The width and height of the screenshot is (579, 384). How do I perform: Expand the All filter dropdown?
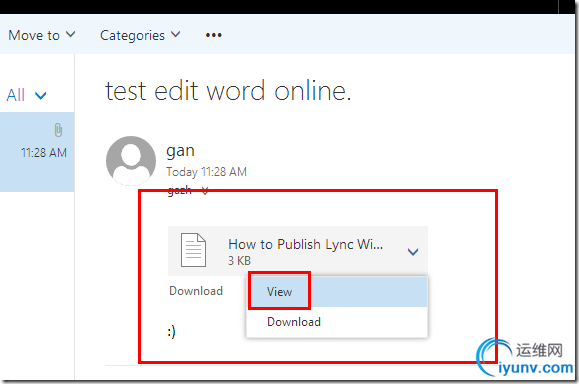[26, 95]
